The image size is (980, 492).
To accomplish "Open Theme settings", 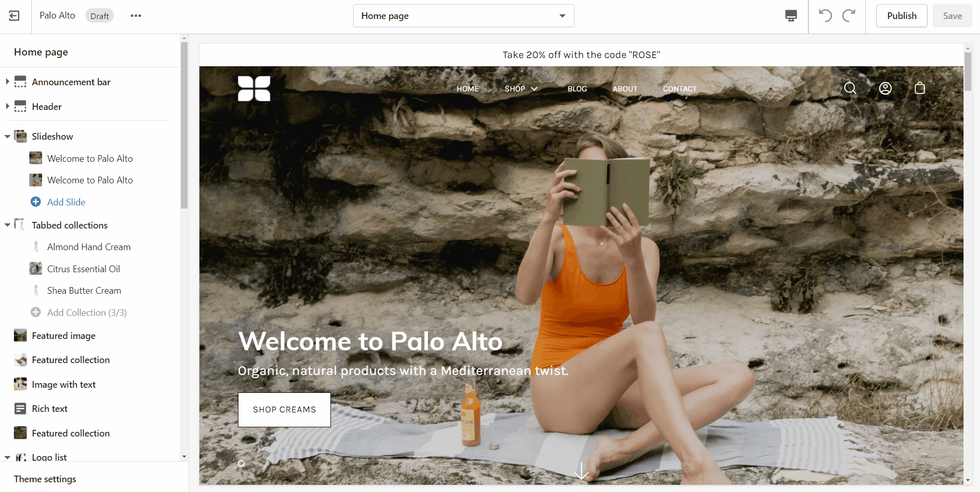I will tap(45, 479).
